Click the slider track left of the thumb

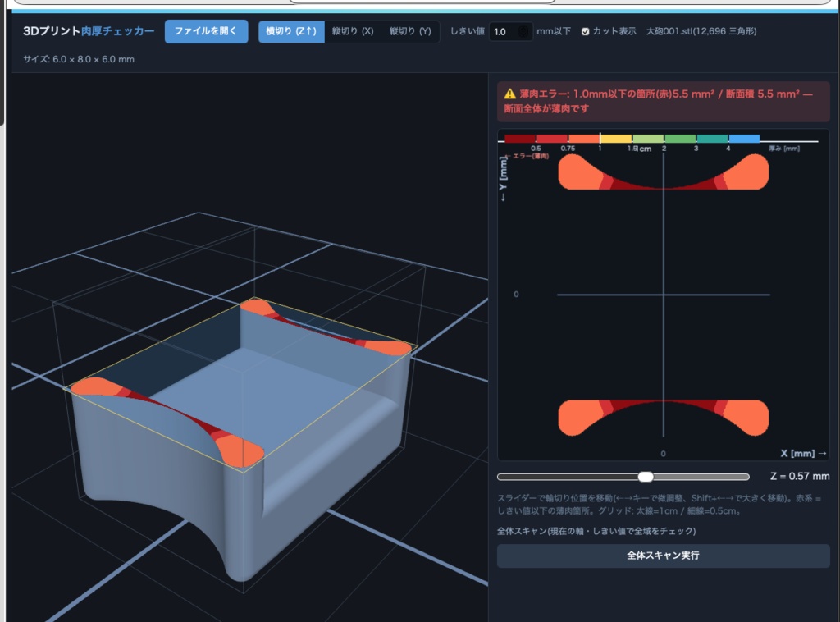[568, 477]
